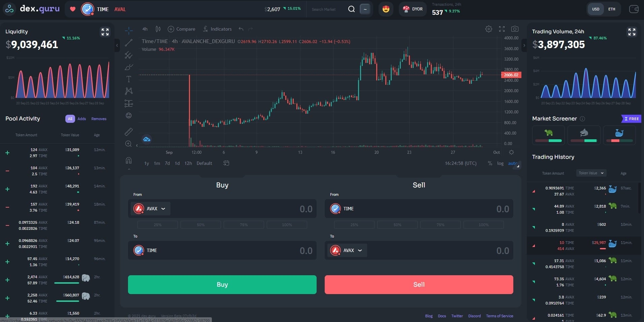Viewport: 644px width, 322px height.
Task: Select the pattern drawing tool
Action: (129, 91)
